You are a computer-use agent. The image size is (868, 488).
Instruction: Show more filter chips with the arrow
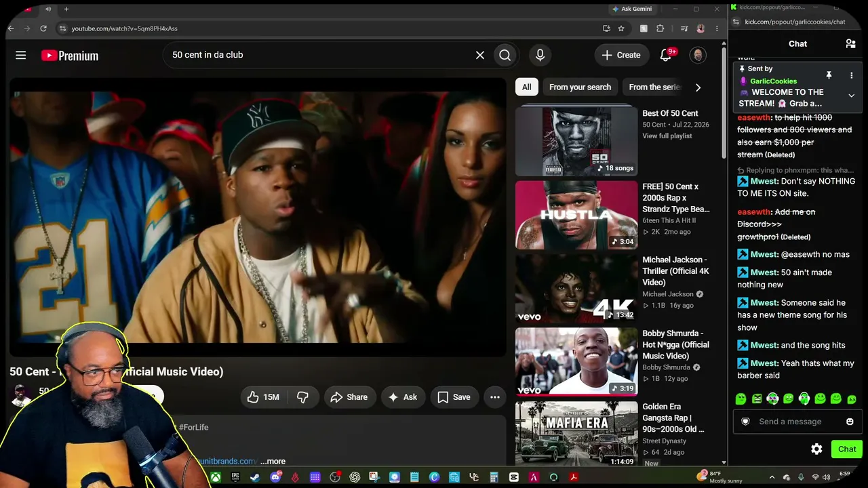pyautogui.click(x=698, y=87)
